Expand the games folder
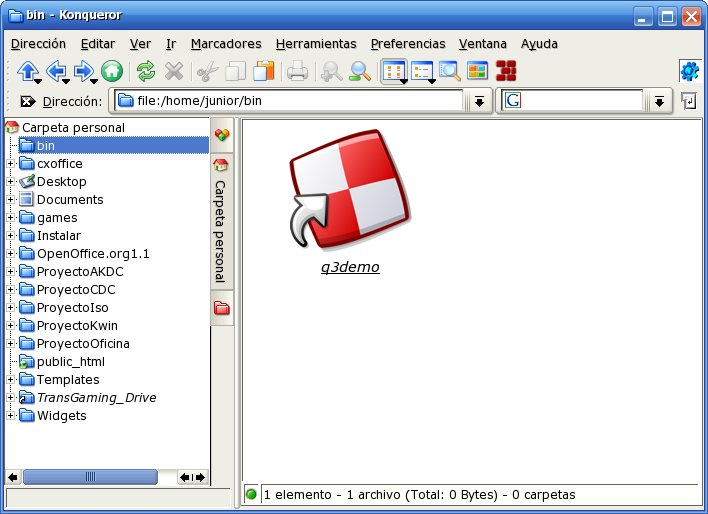The image size is (708, 514). click(x=10, y=218)
